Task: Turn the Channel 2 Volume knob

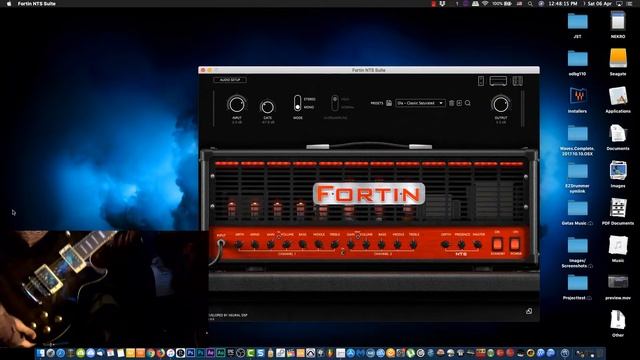Action: (x=366, y=245)
